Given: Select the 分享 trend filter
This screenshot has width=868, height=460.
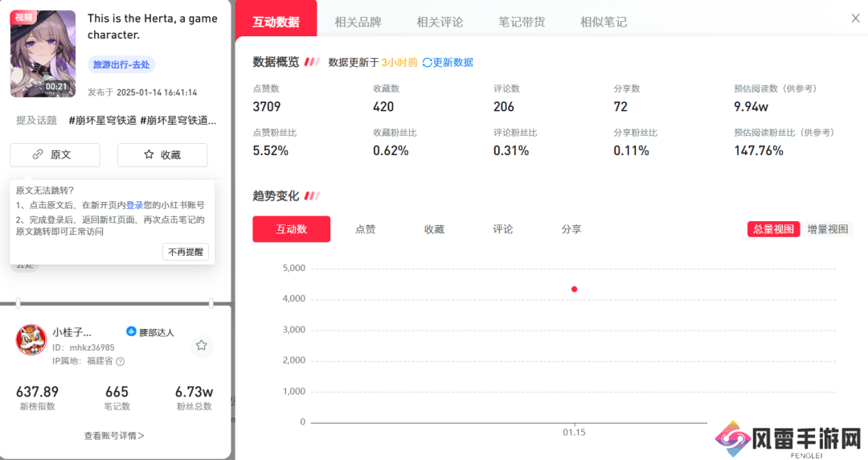Looking at the screenshot, I should [x=571, y=229].
